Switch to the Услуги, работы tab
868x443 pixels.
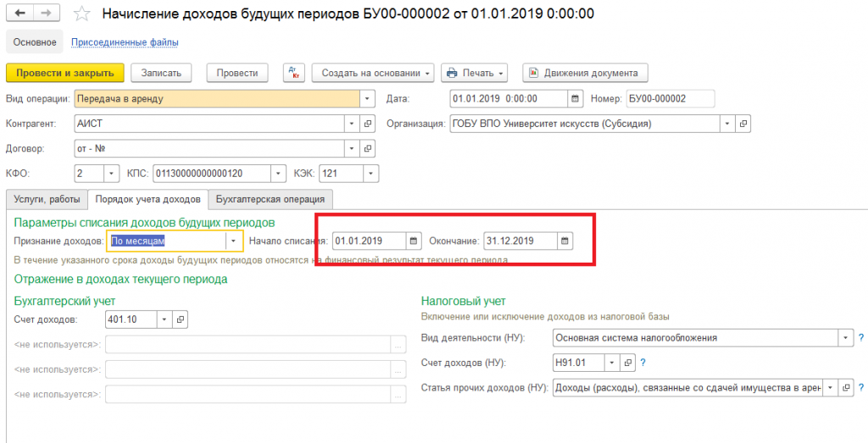tap(47, 199)
